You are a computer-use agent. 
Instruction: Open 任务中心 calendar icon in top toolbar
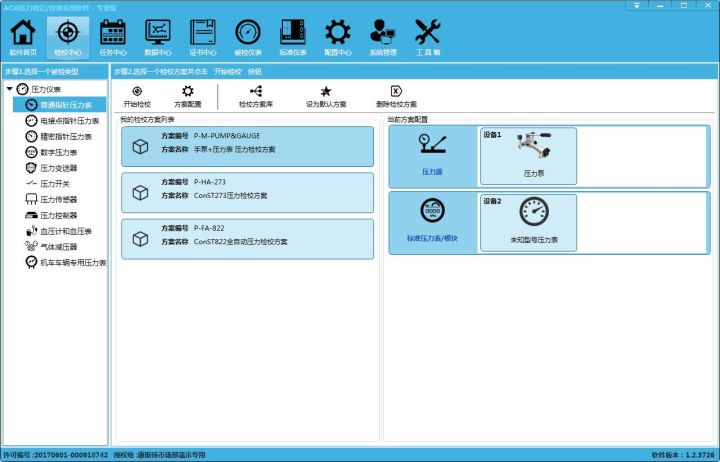(113, 36)
